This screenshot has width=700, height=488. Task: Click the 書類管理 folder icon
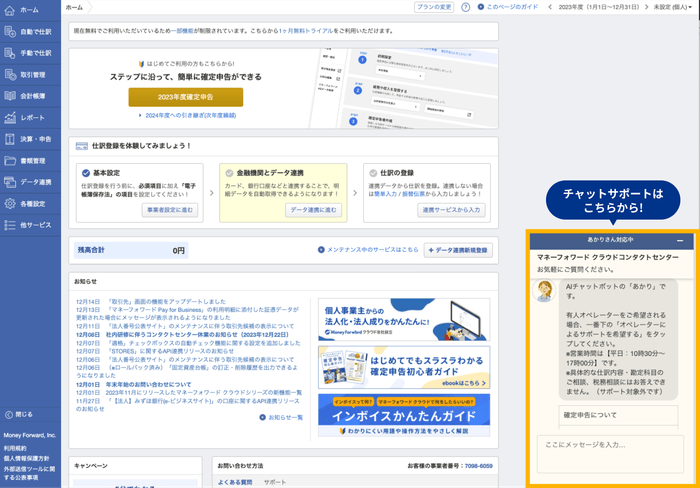click(x=9, y=161)
